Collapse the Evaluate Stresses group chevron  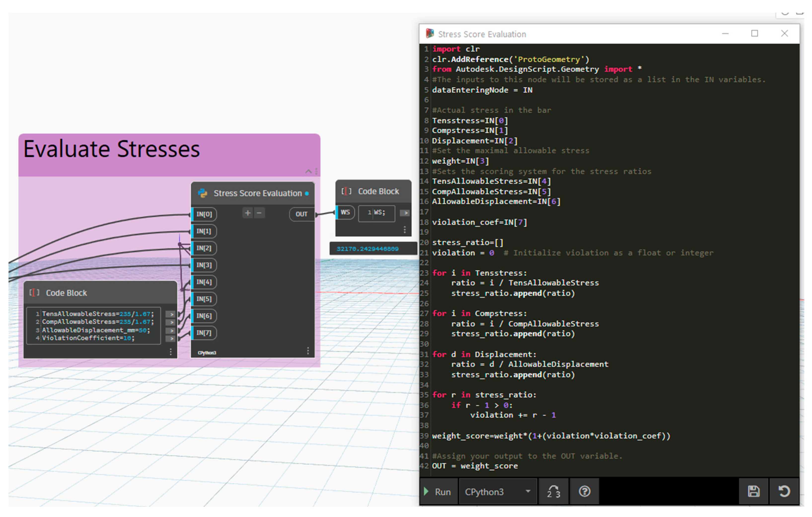click(x=308, y=171)
